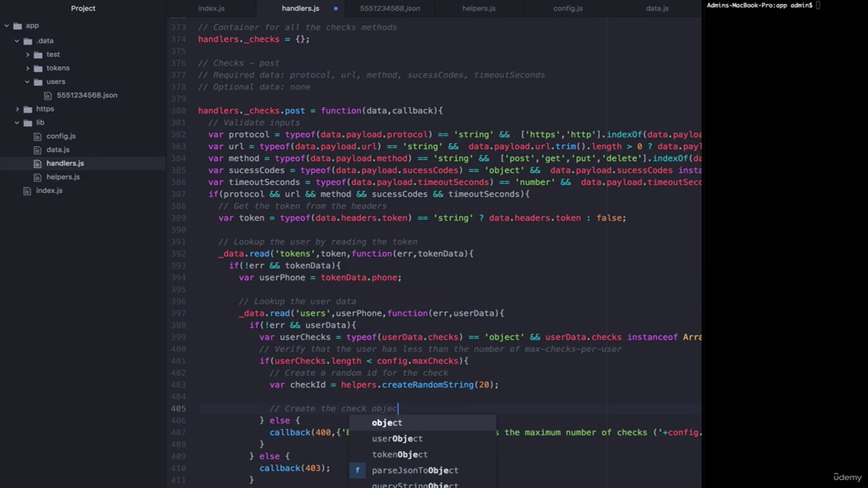
Task: Click the config.js file icon in tree
Action: tap(38, 136)
